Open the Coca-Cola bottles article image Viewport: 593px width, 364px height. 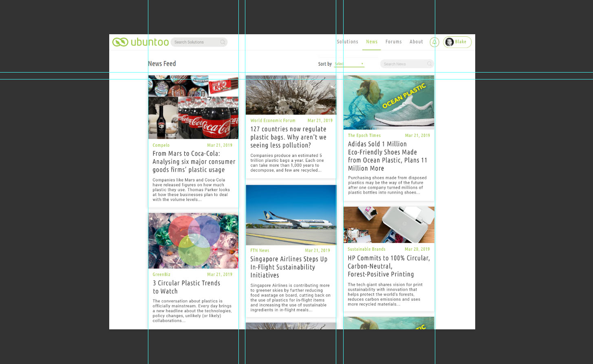click(193, 107)
